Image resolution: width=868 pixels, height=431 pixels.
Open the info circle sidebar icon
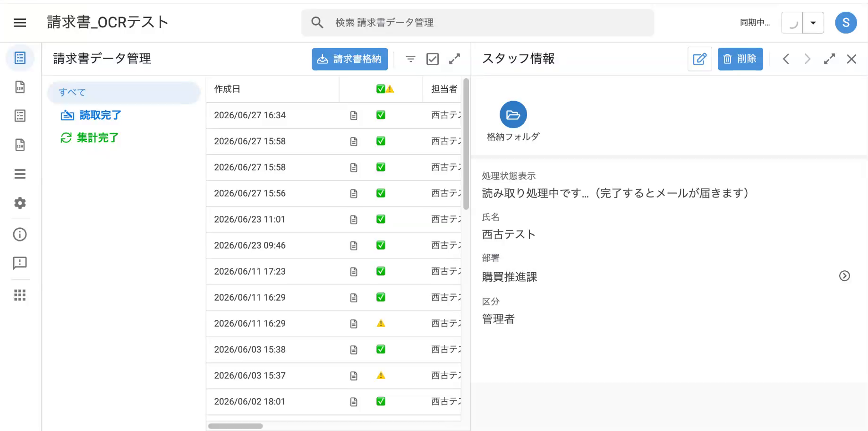(20, 234)
